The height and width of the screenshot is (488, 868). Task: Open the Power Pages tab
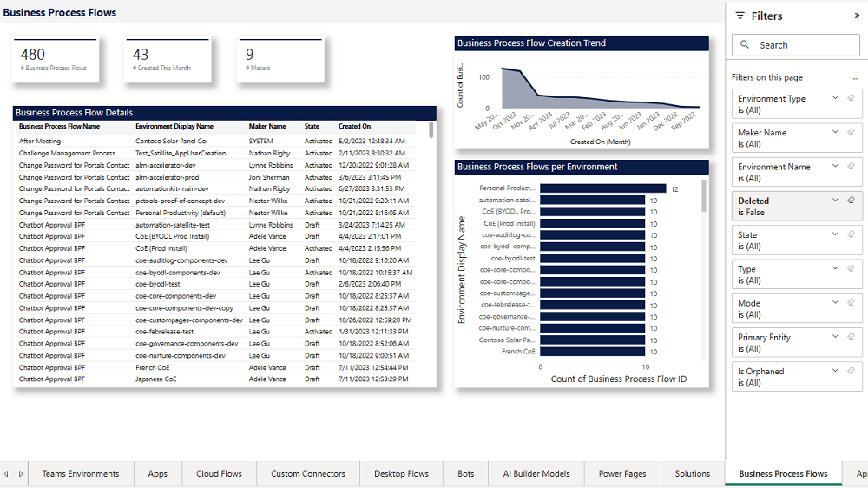tap(622, 473)
